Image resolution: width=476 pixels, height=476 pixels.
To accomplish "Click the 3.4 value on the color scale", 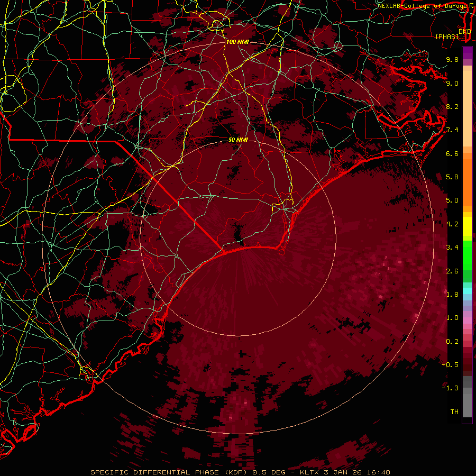I will 452,247.
